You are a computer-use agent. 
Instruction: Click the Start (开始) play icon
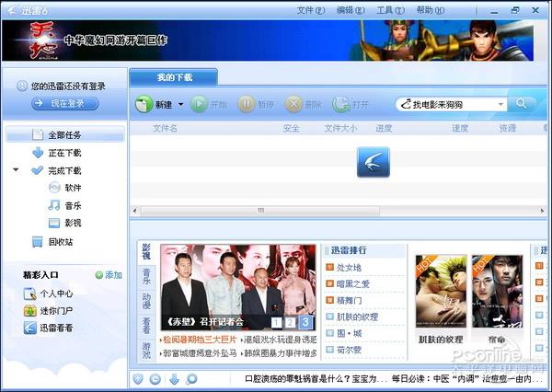pos(199,104)
